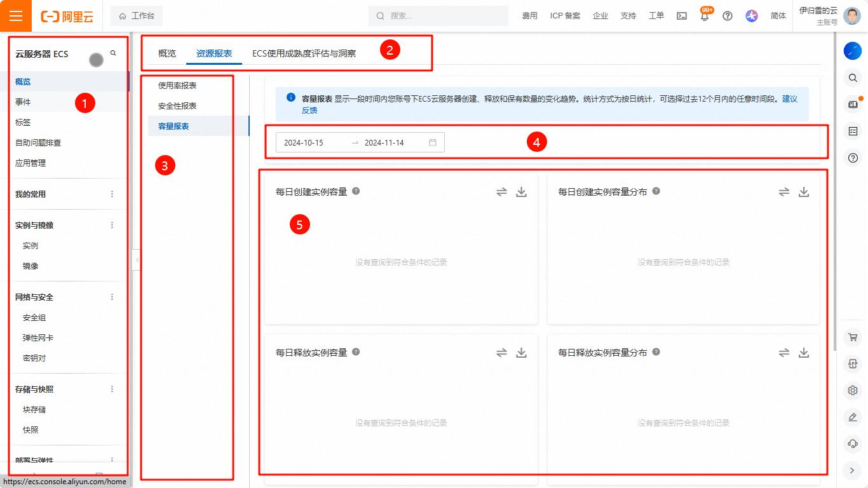The height and width of the screenshot is (488, 868).
Task: Toggle 每日创建实例容量 between chart and table view
Action: (x=501, y=191)
